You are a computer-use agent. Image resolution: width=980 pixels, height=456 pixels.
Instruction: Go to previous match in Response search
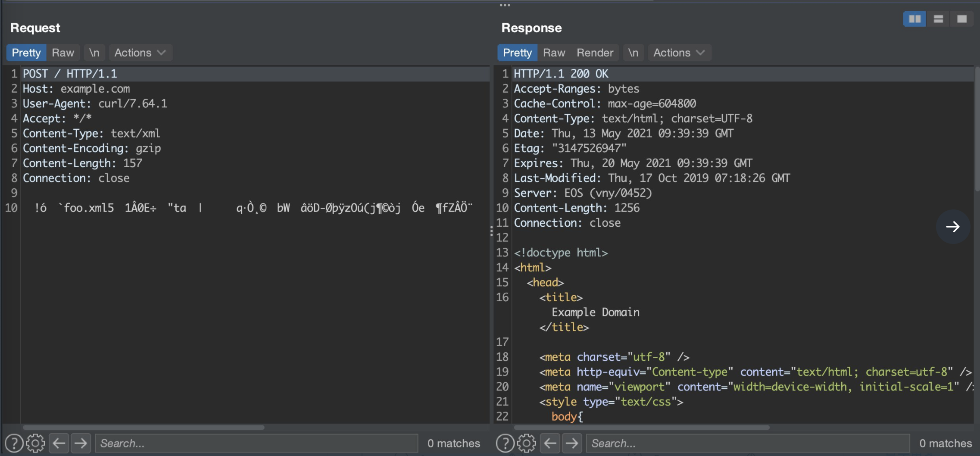[x=550, y=443]
